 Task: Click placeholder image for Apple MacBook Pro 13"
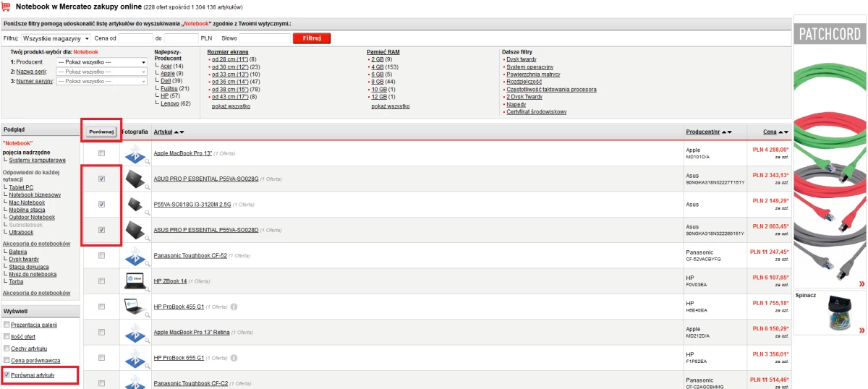[135, 153]
